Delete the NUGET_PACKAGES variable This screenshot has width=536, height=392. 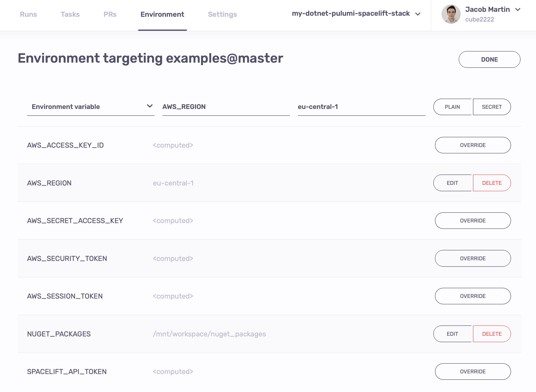coord(492,334)
